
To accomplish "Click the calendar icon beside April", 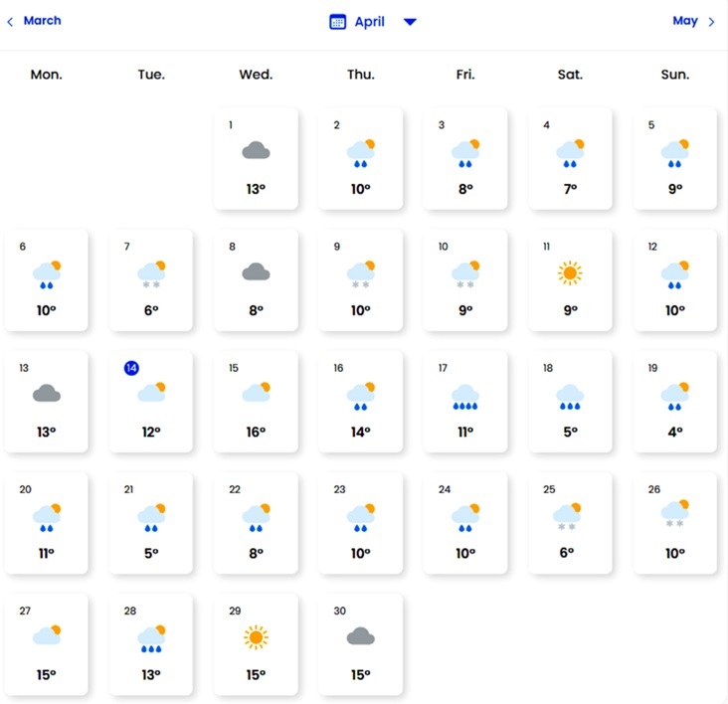I will click(x=337, y=22).
